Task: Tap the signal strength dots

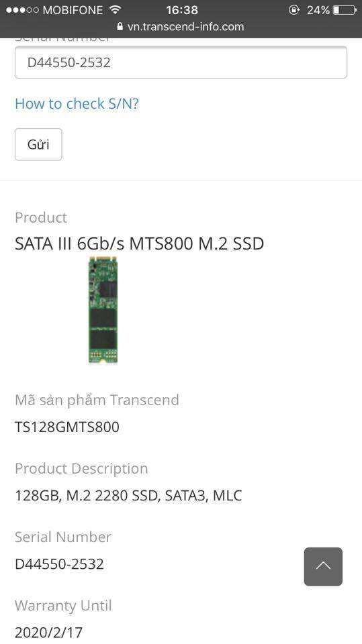Action: pyautogui.click(x=22, y=10)
